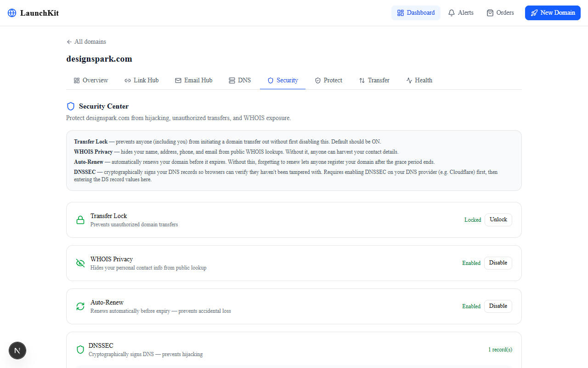Disable Auto-Renew
This screenshot has width=588, height=368.
pos(498,306)
